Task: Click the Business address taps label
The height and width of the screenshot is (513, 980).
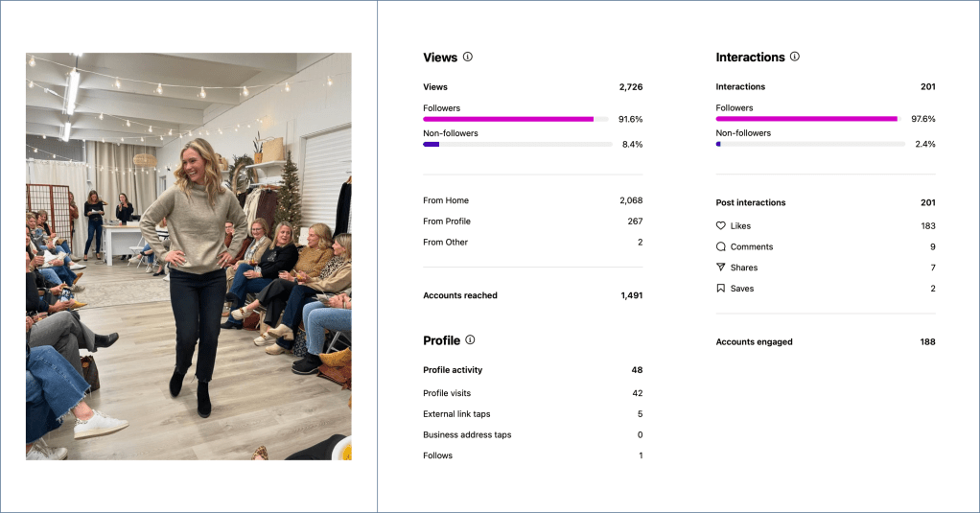Action: tap(467, 435)
